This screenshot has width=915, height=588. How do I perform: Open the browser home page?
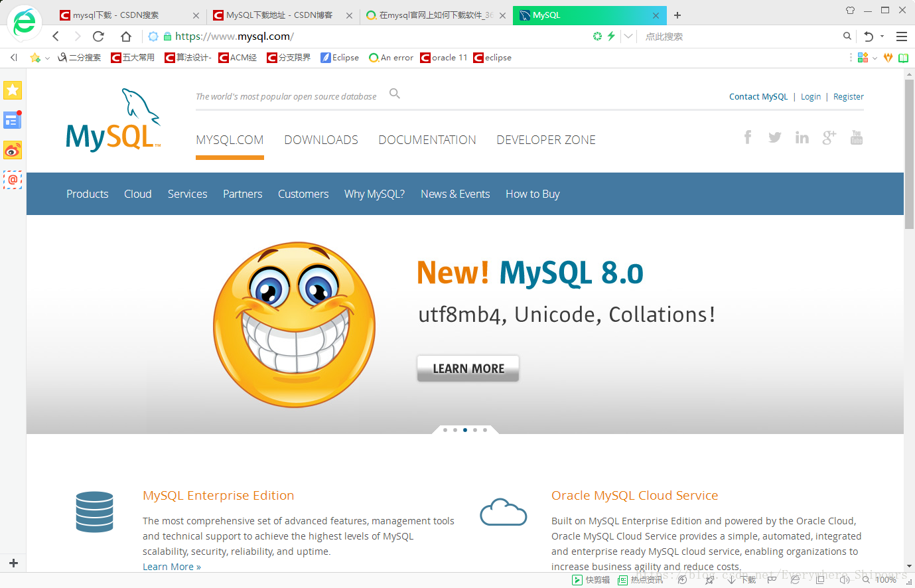point(126,37)
